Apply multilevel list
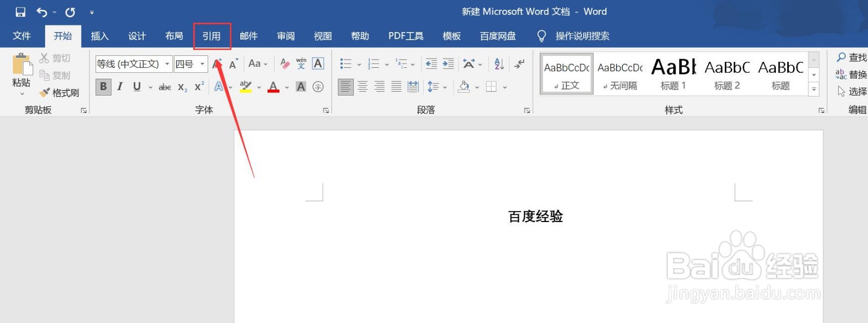This screenshot has width=868, height=323. tap(401, 64)
